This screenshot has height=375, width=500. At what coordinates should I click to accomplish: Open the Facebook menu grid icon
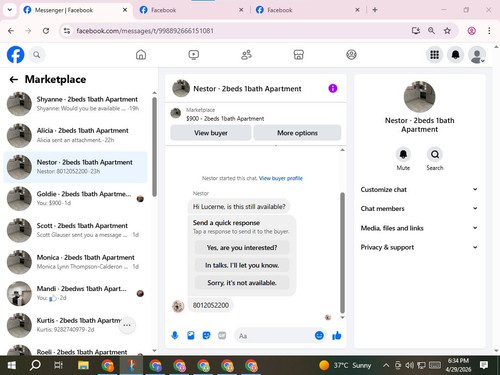tap(434, 55)
